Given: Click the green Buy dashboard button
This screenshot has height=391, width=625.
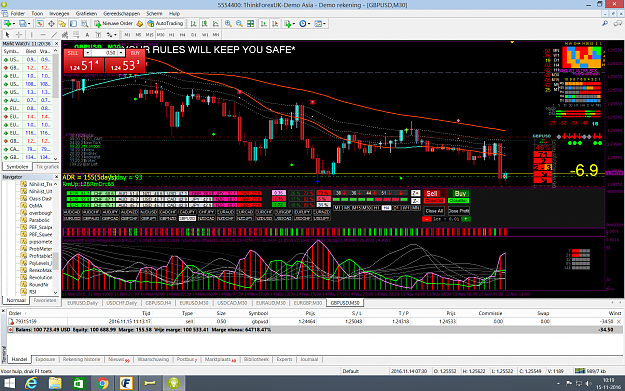Looking at the screenshot, I should coord(460,193).
